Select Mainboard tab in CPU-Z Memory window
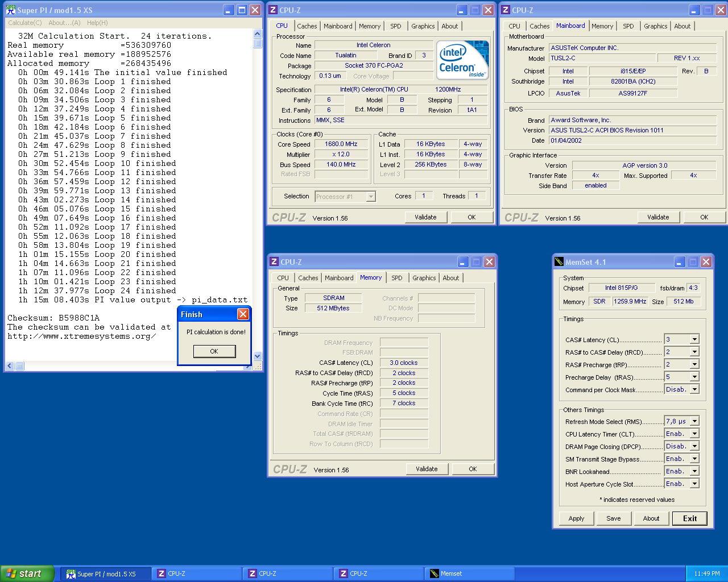Screen dimensions: 728x582 coord(339,278)
